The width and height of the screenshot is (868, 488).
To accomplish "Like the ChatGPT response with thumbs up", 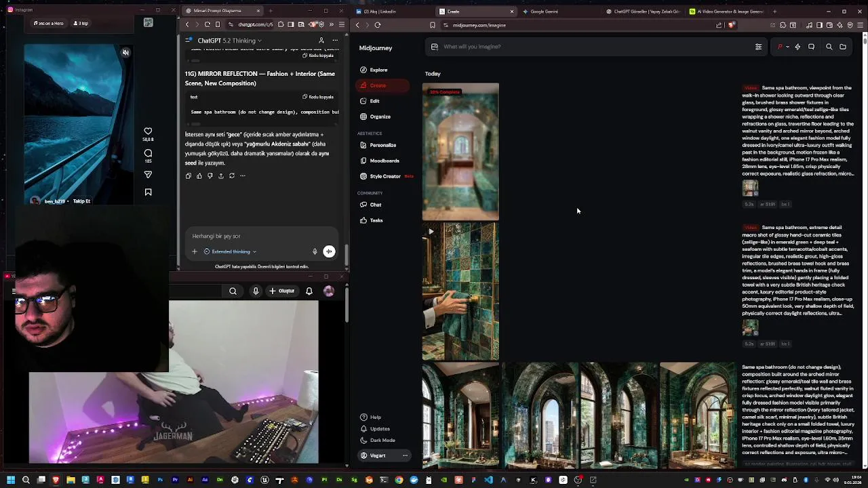I will (199, 176).
